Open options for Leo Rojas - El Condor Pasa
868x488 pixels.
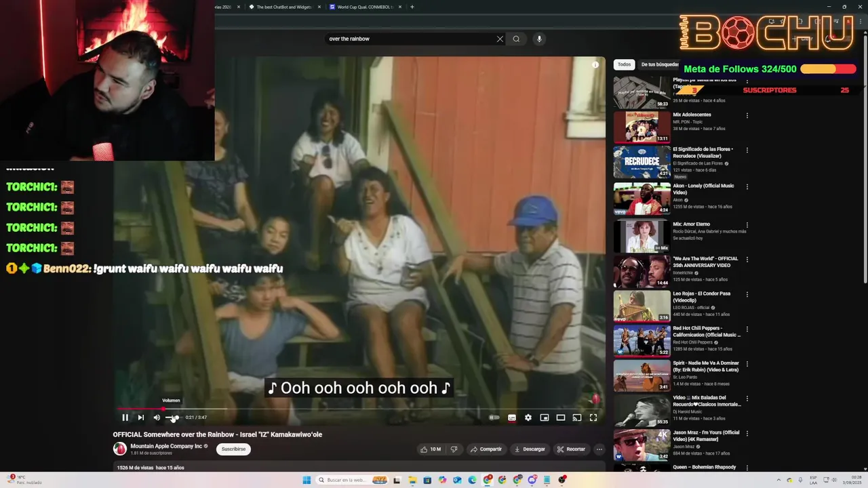747,295
